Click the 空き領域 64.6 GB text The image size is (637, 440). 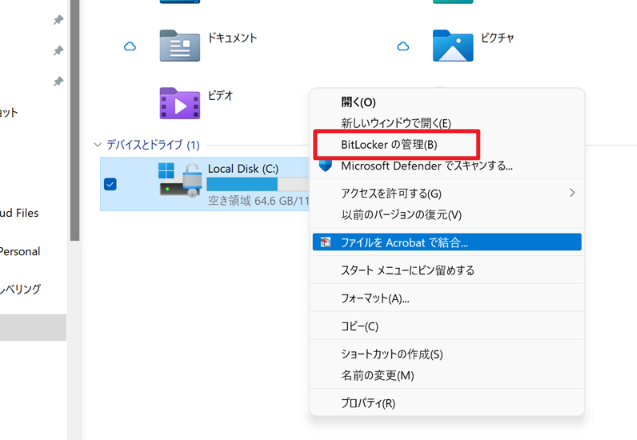(x=258, y=201)
